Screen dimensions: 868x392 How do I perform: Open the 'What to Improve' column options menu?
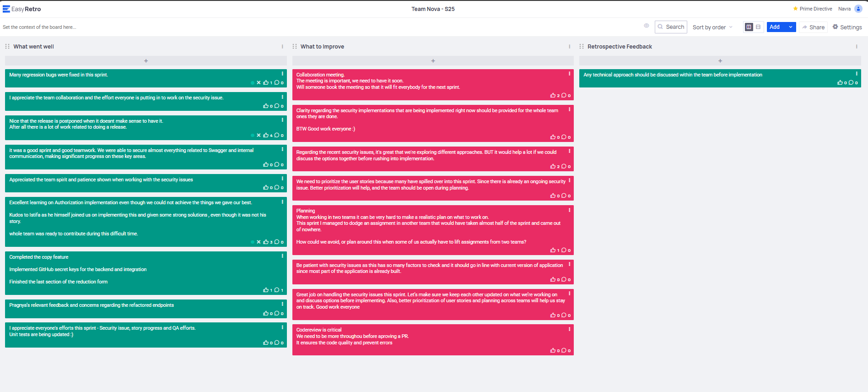tap(569, 47)
